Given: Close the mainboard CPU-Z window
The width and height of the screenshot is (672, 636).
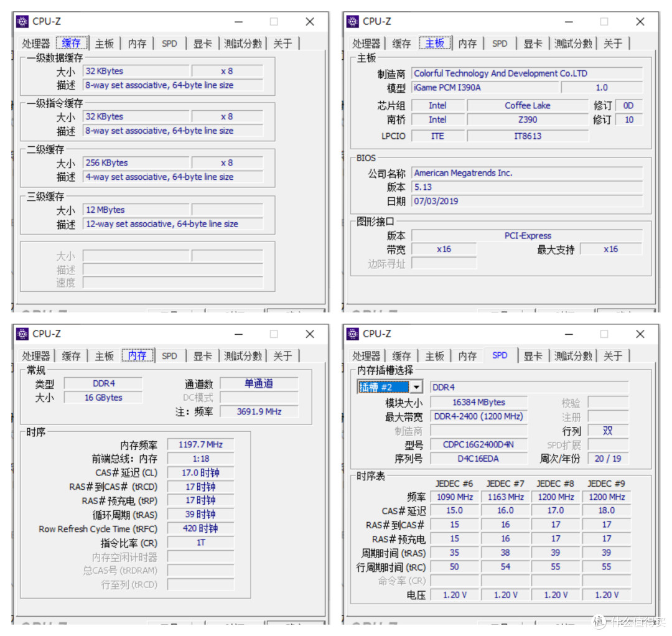Looking at the screenshot, I should tap(640, 22).
